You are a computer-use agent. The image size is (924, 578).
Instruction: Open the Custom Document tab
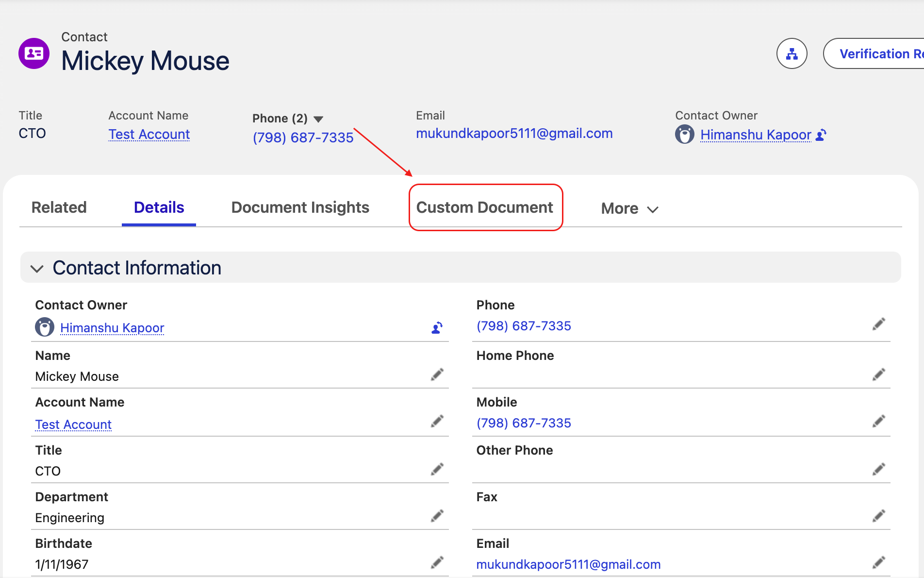[485, 207]
